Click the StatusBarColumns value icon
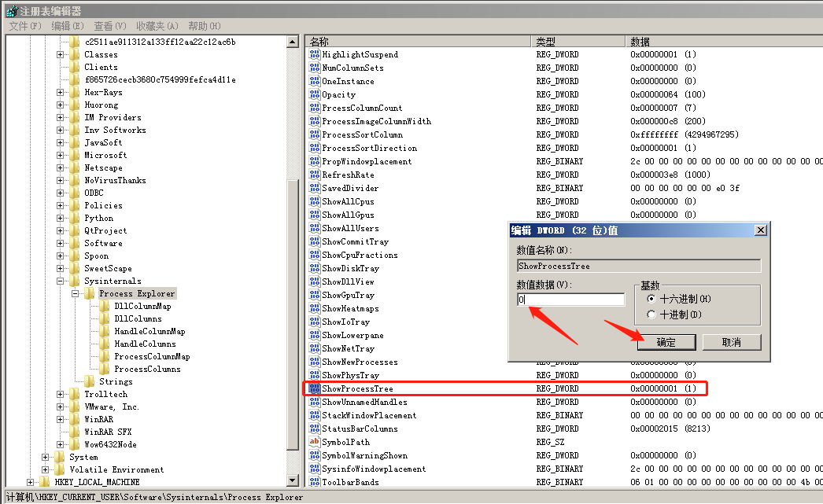This screenshot has height=504, width=823. click(315, 429)
